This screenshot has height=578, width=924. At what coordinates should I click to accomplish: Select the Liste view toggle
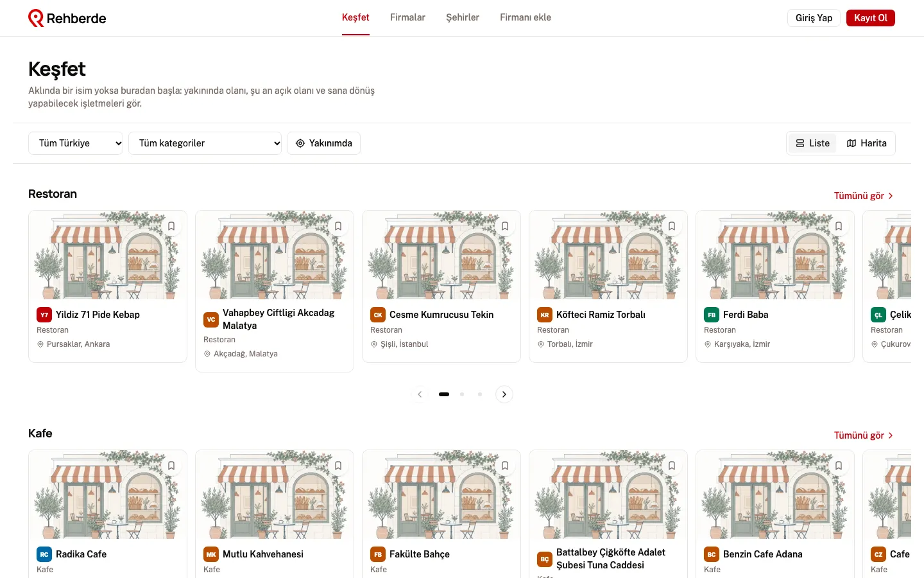coord(812,143)
